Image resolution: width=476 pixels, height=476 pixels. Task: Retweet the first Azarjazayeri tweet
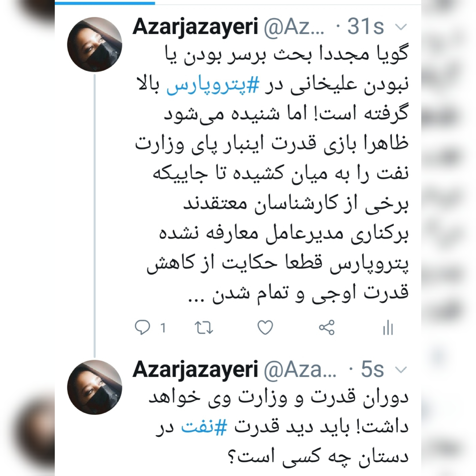[x=204, y=327]
